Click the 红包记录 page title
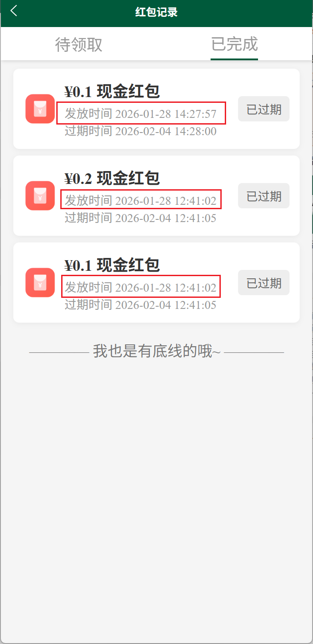313x644 pixels. [156, 12]
